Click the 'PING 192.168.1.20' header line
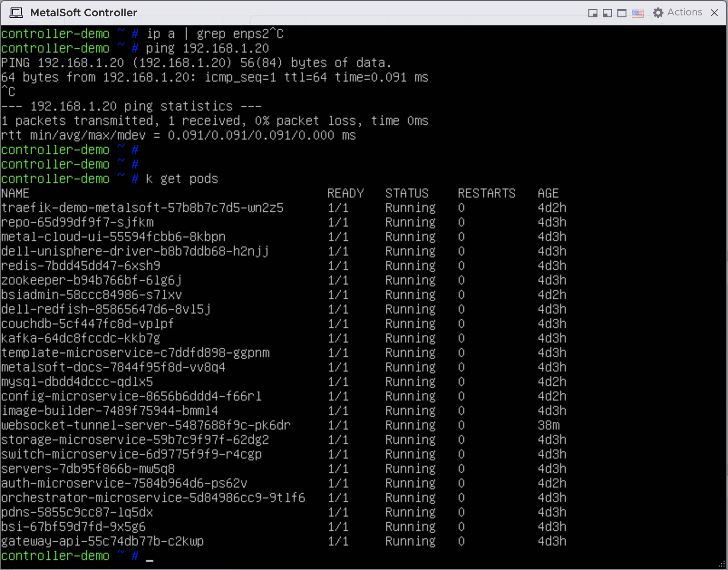728x570 pixels. [x=196, y=63]
